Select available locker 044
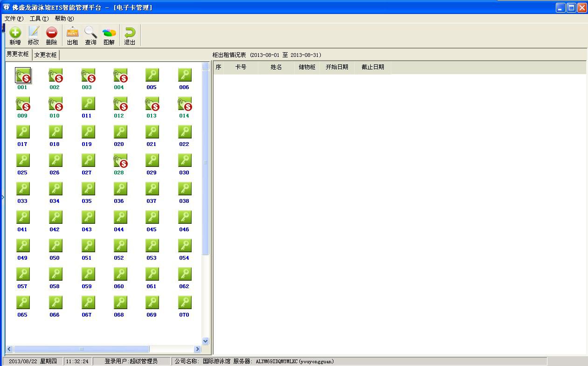The height and width of the screenshot is (366, 588). [120, 217]
